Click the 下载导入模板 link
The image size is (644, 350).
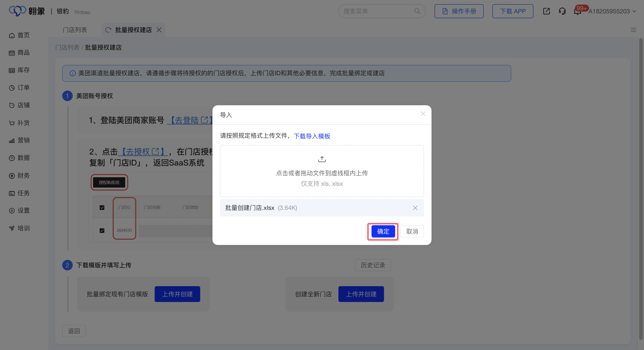(312, 136)
